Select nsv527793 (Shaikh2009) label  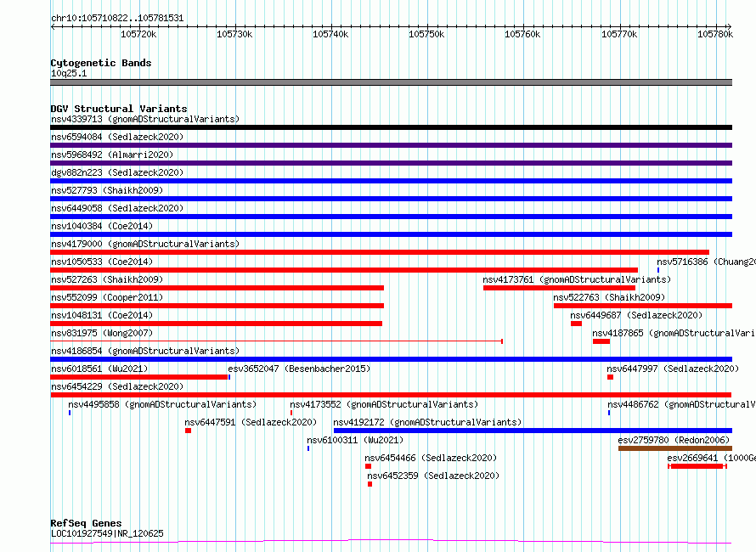[x=107, y=190]
